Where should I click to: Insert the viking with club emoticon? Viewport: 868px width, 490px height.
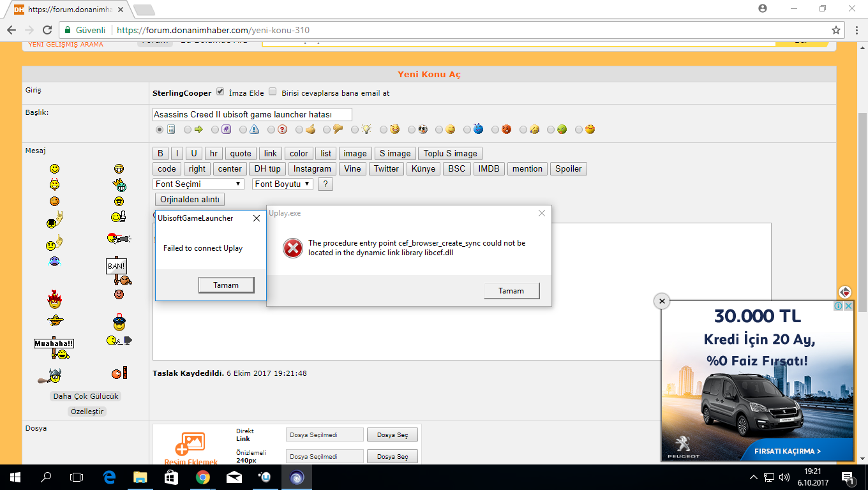[x=50, y=376]
